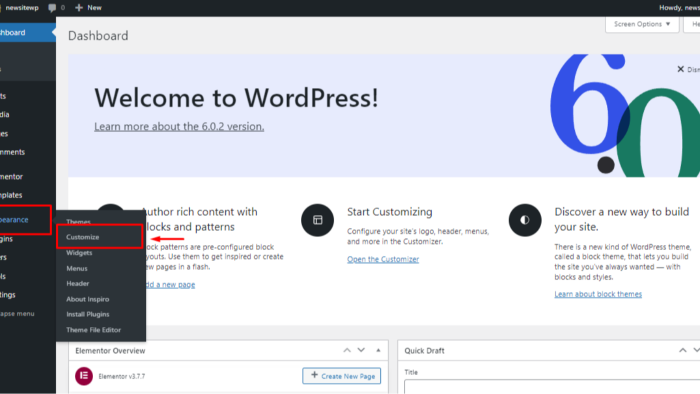Click Open the Customizer link
This screenshot has height=394, width=700.
pyautogui.click(x=383, y=259)
